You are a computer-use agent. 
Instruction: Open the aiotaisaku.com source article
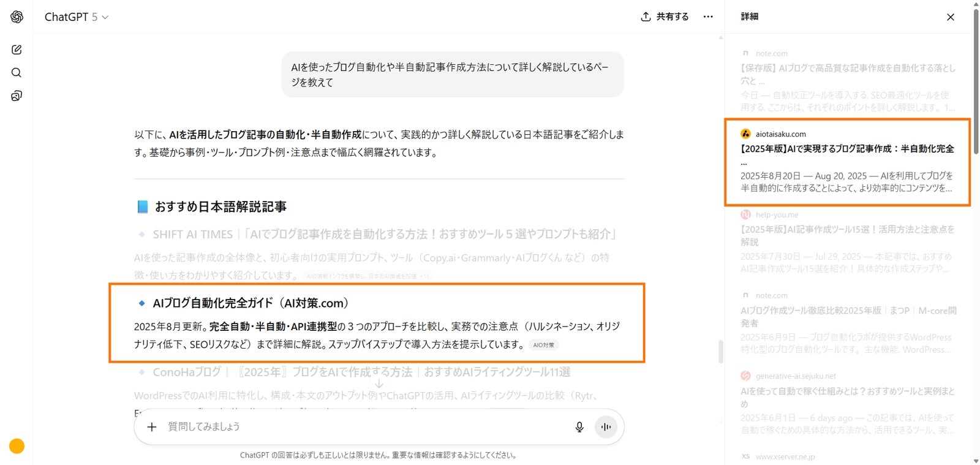click(846, 149)
